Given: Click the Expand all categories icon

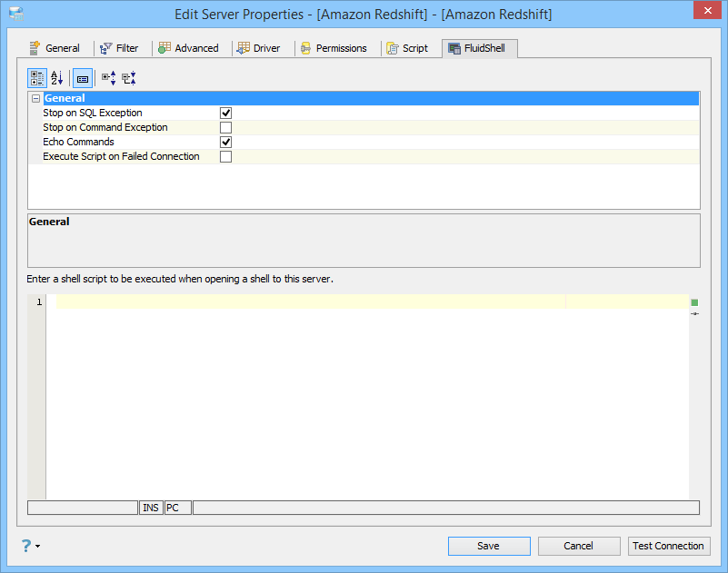Looking at the screenshot, I should 109,78.
